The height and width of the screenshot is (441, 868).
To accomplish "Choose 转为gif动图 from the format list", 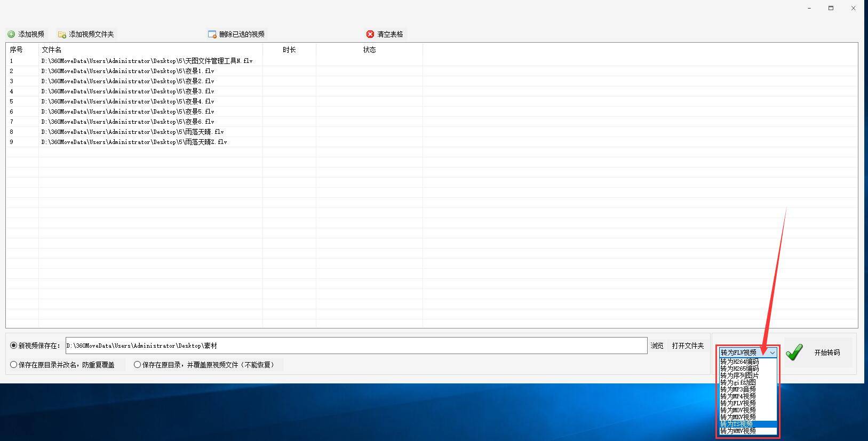I will [x=747, y=382].
